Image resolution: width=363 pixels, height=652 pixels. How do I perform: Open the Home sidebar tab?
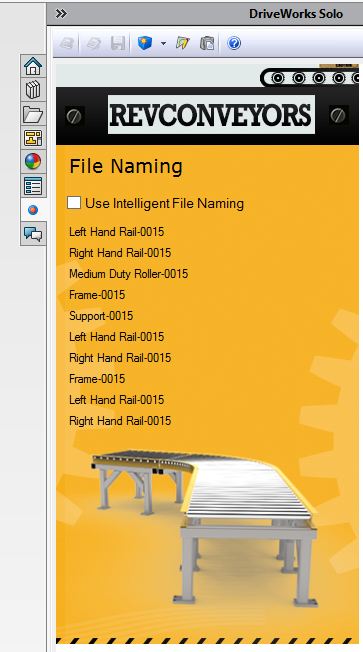33,66
